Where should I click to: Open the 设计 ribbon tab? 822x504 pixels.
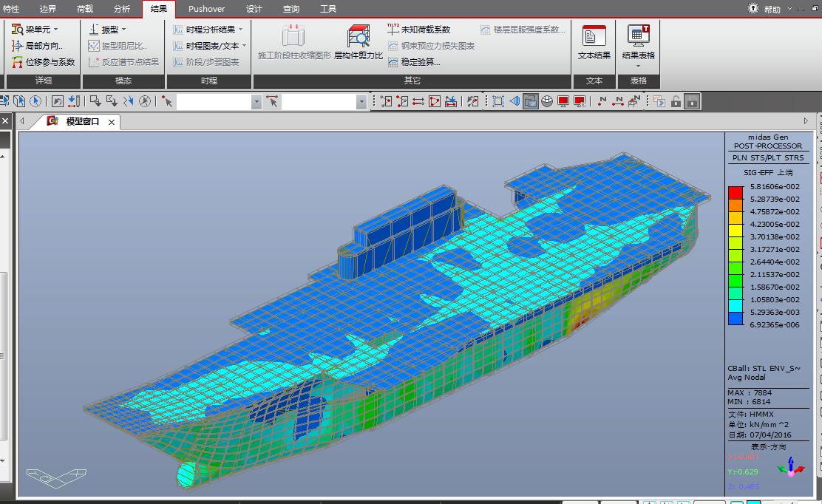tap(254, 9)
